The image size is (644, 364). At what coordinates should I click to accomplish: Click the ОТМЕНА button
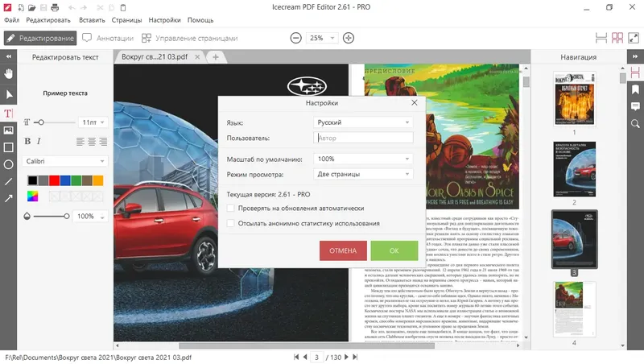click(x=343, y=250)
